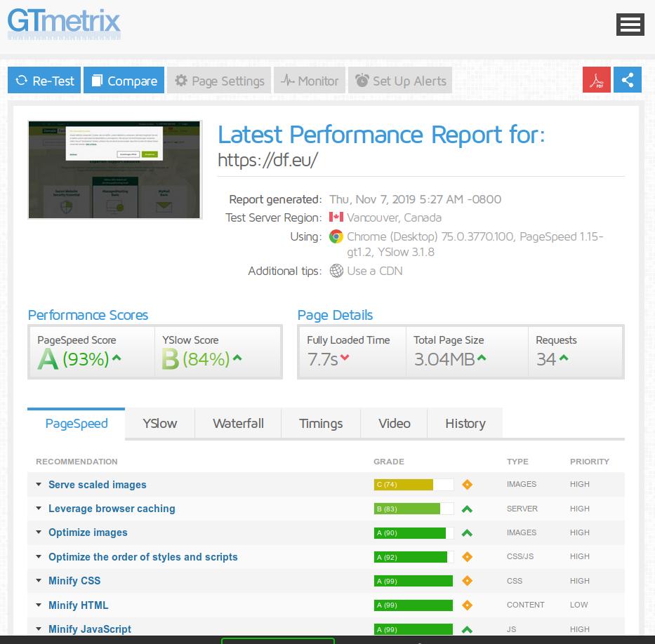This screenshot has height=644, width=655.
Task: Select the History tab
Action: pyautogui.click(x=465, y=424)
